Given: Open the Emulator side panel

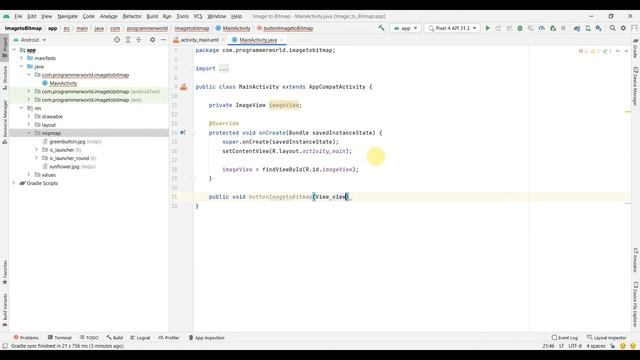Looking at the screenshot, I should (x=636, y=260).
